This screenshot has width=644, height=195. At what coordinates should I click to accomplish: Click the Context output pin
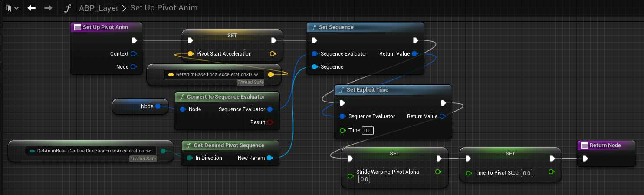coord(134,54)
